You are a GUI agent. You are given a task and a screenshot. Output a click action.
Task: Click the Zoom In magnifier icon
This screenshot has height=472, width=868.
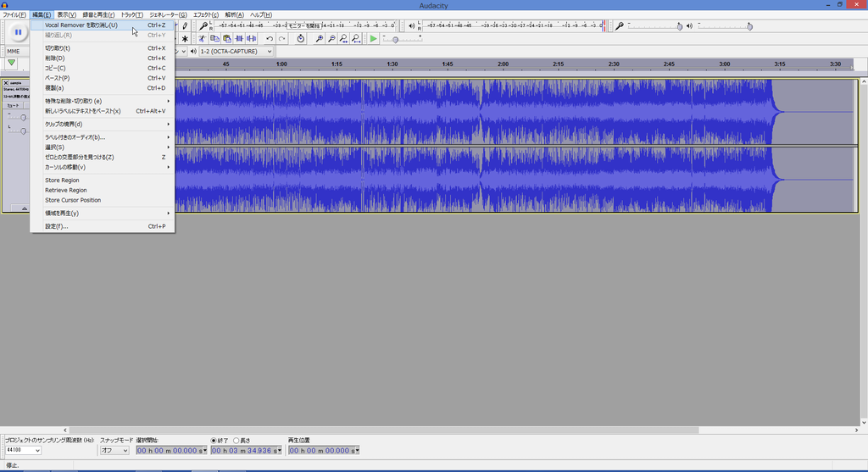[x=320, y=39]
